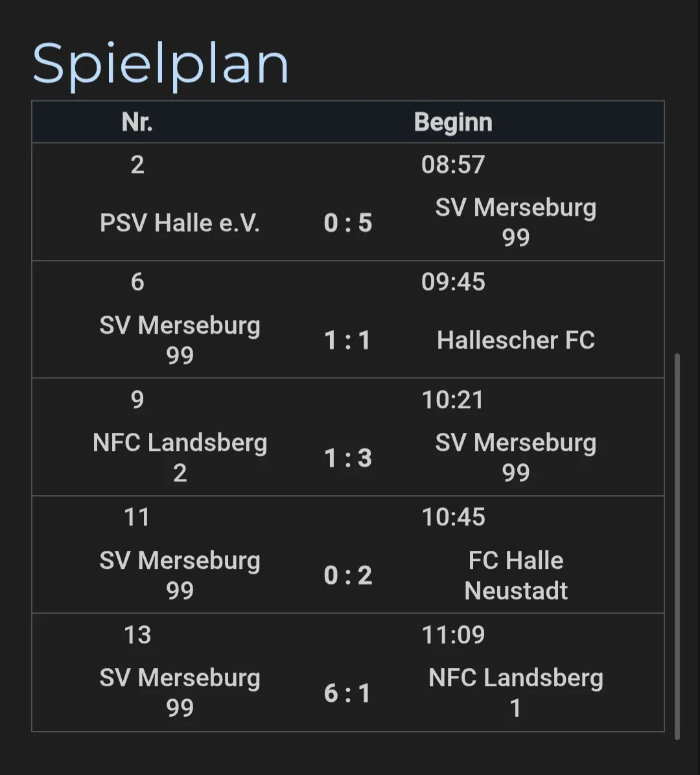Click match number 13
The image size is (700, 775).
coord(137,635)
